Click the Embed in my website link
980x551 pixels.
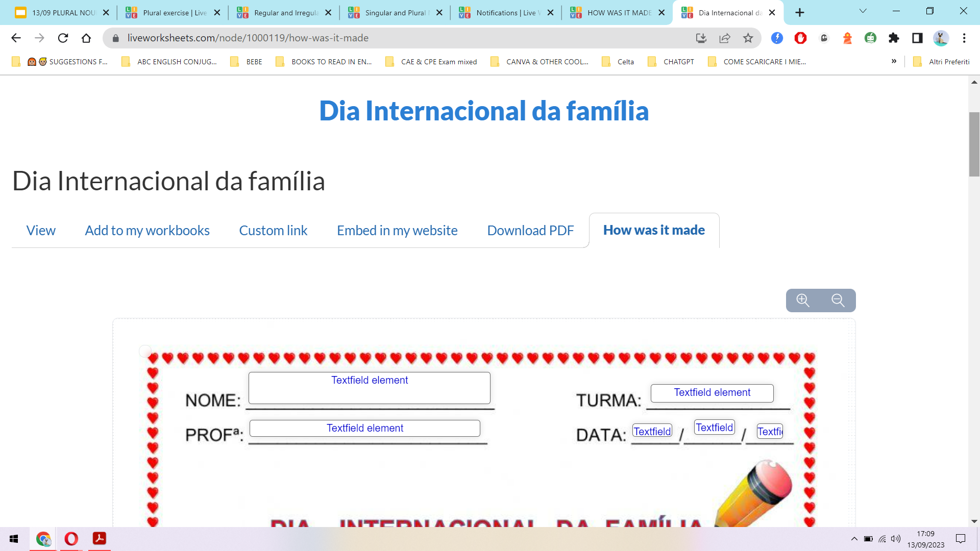pos(397,231)
